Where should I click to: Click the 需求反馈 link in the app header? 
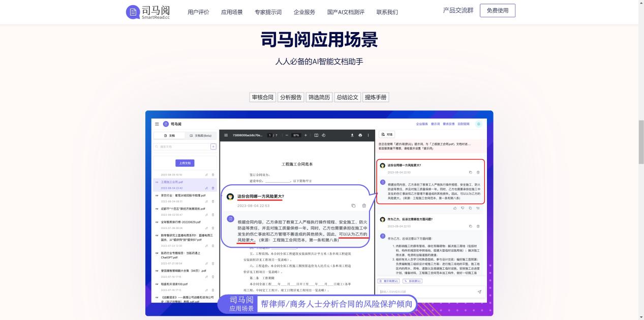point(448,124)
